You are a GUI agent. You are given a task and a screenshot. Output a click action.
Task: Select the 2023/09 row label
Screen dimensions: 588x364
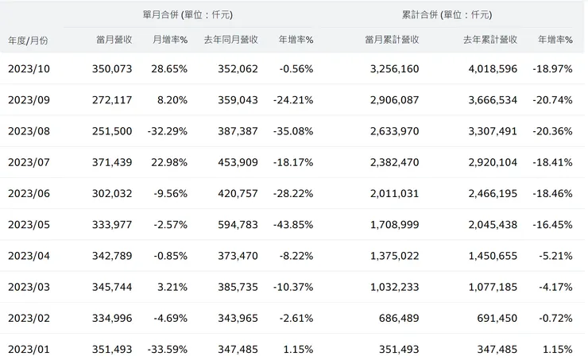pyautogui.click(x=29, y=100)
